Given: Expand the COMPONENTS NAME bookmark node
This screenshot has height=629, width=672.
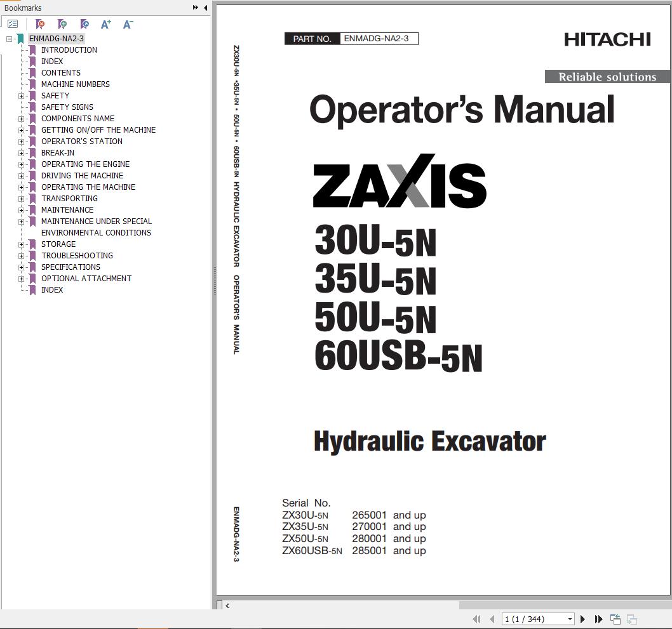Looking at the screenshot, I should pos(21,119).
